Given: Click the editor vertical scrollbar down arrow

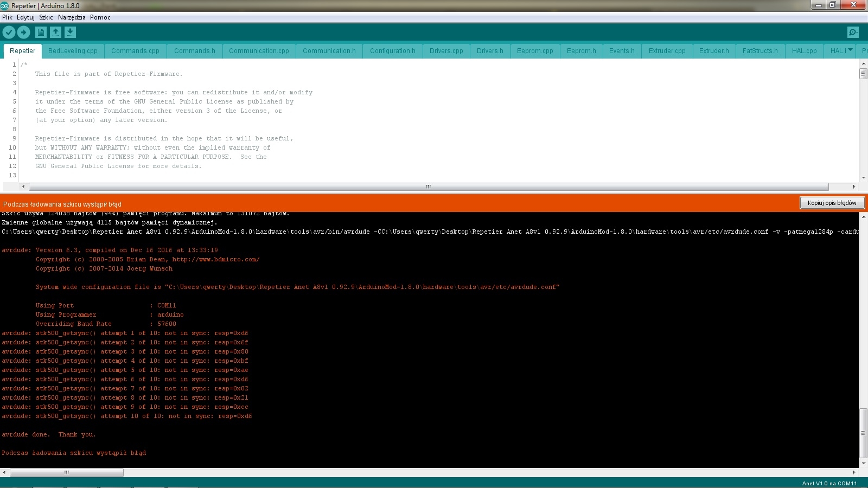Looking at the screenshot, I should click(863, 177).
